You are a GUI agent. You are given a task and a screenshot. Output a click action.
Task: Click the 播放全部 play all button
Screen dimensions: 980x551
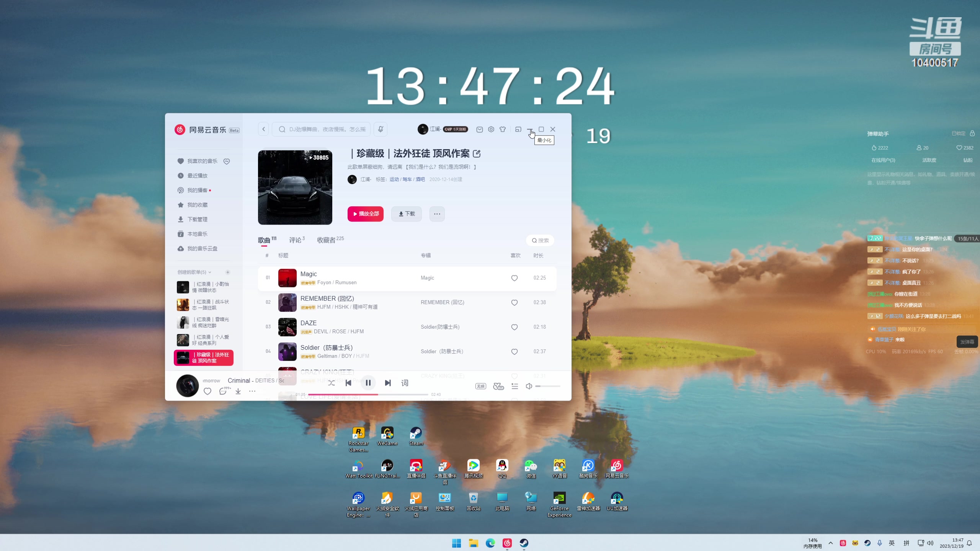[366, 214]
